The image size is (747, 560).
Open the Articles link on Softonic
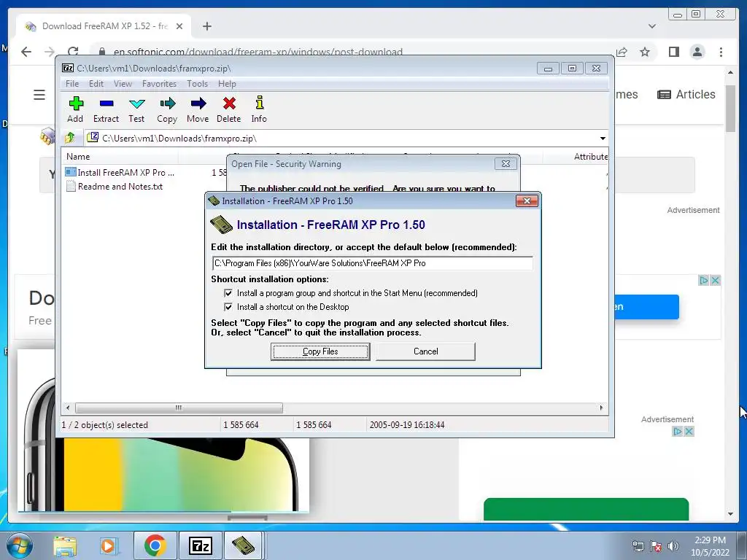click(x=686, y=94)
